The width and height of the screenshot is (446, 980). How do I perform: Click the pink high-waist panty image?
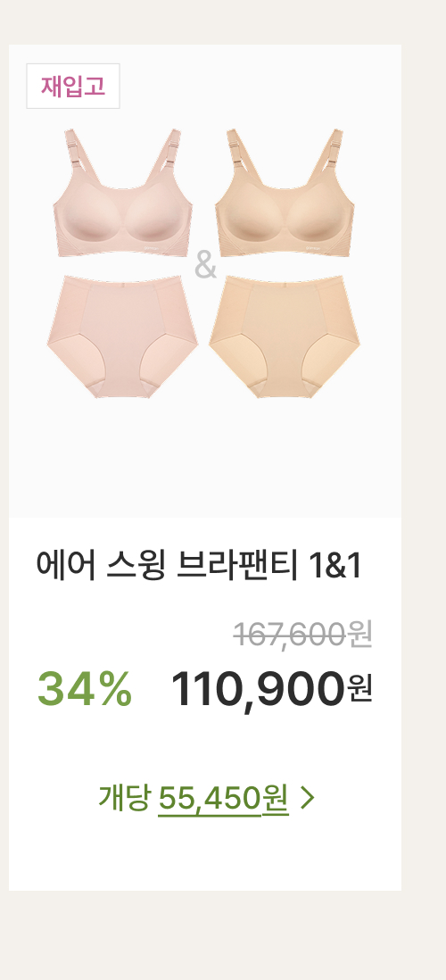[122, 336]
